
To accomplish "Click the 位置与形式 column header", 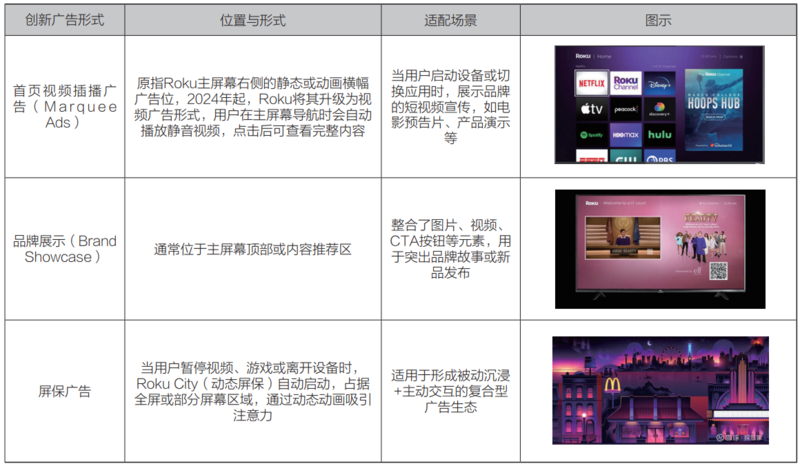I will coord(252,20).
